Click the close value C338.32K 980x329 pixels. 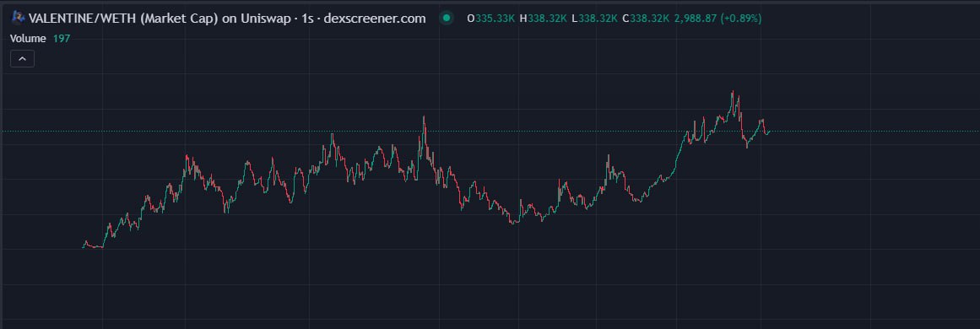coord(646,18)
